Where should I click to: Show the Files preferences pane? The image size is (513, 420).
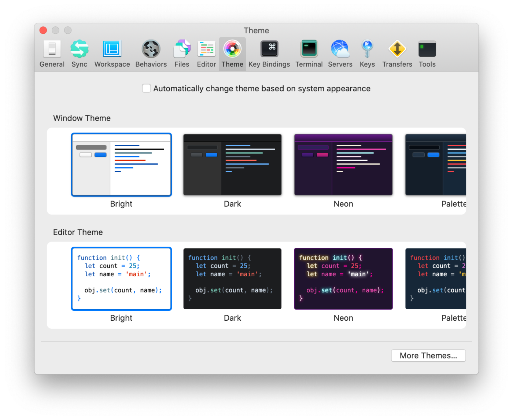182,54
